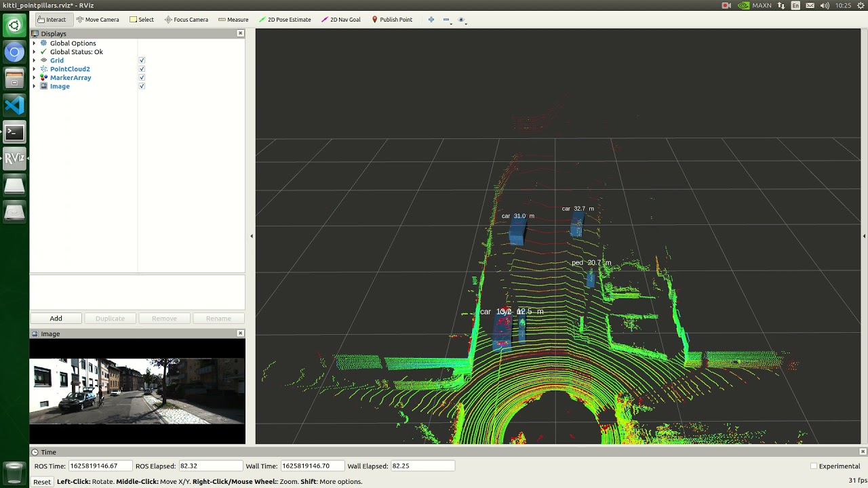The height and width of the screenshot is (488, 868).
Task: Click the Add display button
Action: 56,319
